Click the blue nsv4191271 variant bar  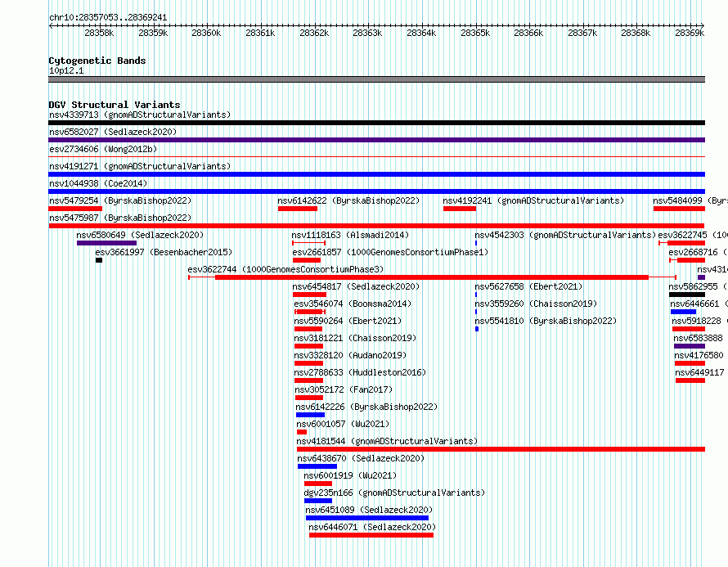coord(376,174)
